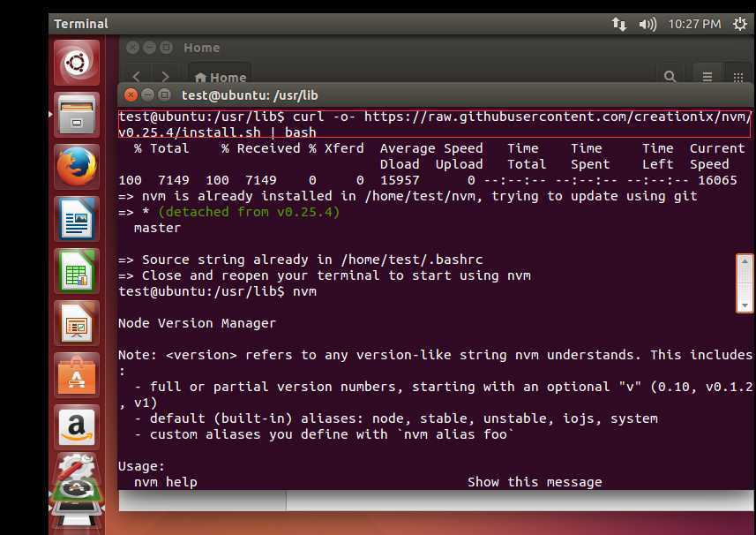Open the Ubuntu Dash search launcher
This screenshot has height=535, width=756.
pos(77,63)
